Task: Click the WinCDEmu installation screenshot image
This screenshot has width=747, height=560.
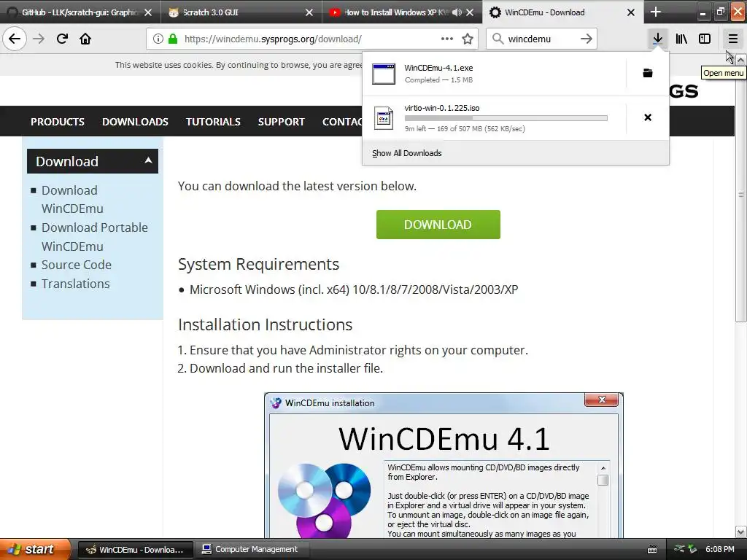Action: 444,466
